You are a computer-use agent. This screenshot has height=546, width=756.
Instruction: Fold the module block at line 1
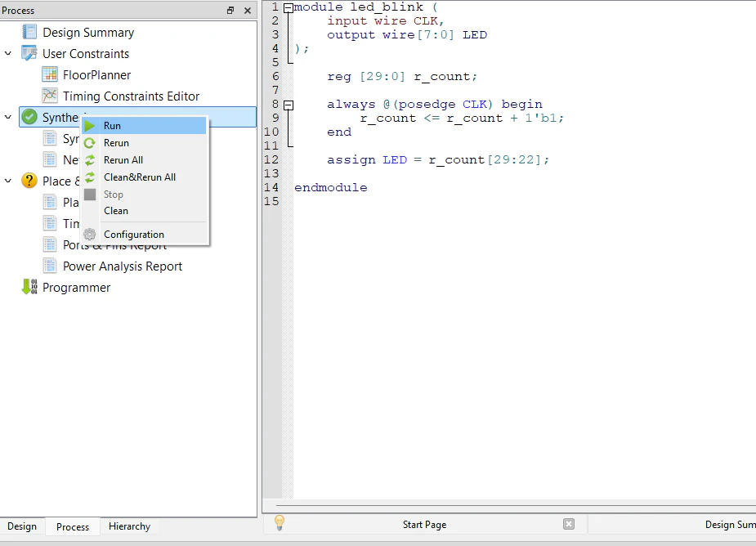point(289,7)
